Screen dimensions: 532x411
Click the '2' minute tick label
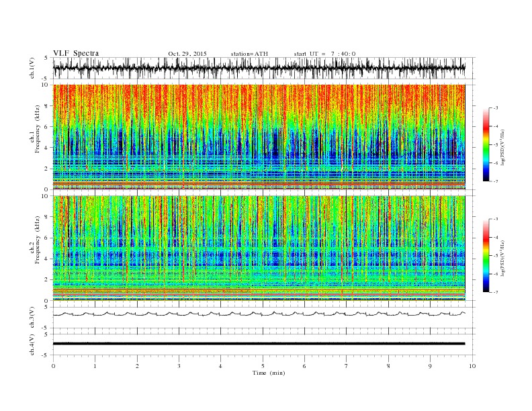[x=137, y=366]
